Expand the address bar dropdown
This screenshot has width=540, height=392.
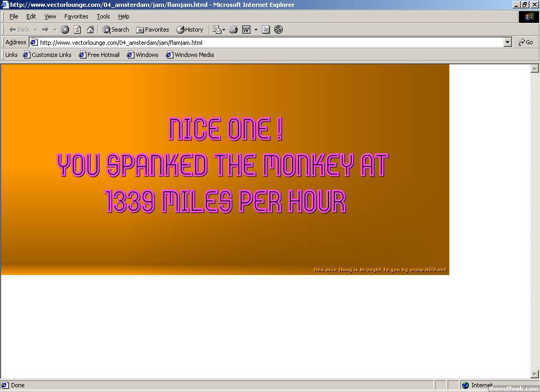pos(508,42)
